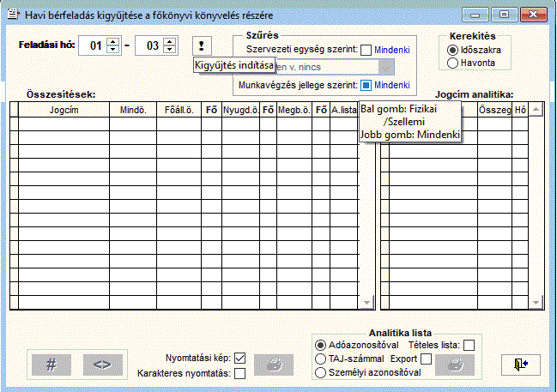Click the printer icon beside Nyomtatási kép
The image size is (557, 392).
click(273, 363)
